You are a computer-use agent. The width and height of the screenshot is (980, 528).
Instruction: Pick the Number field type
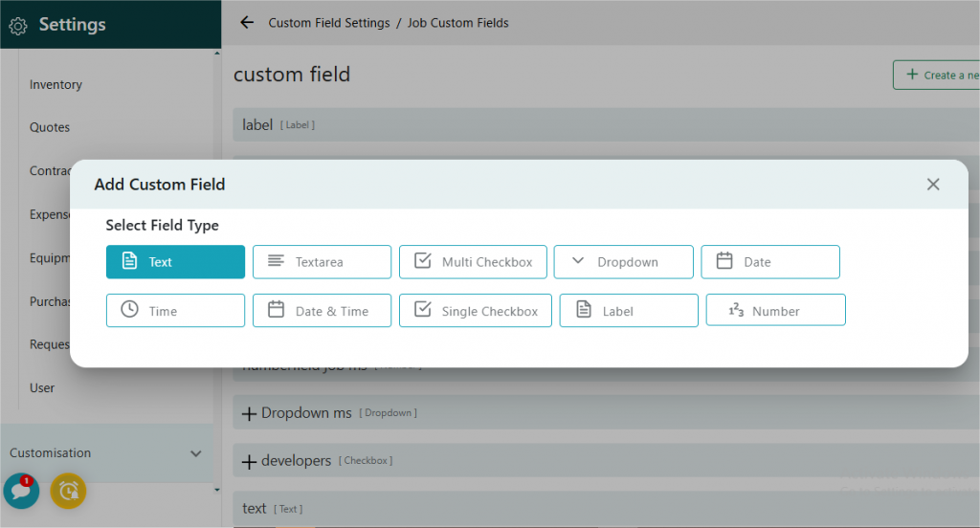coord(775,311)
